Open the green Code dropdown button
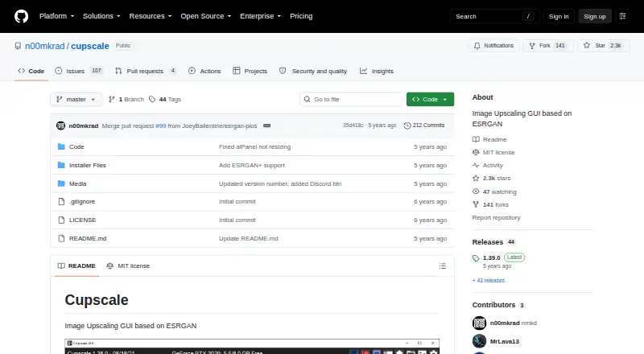The width and height of the screenshot is (644, 354). [x=430, y=100]
